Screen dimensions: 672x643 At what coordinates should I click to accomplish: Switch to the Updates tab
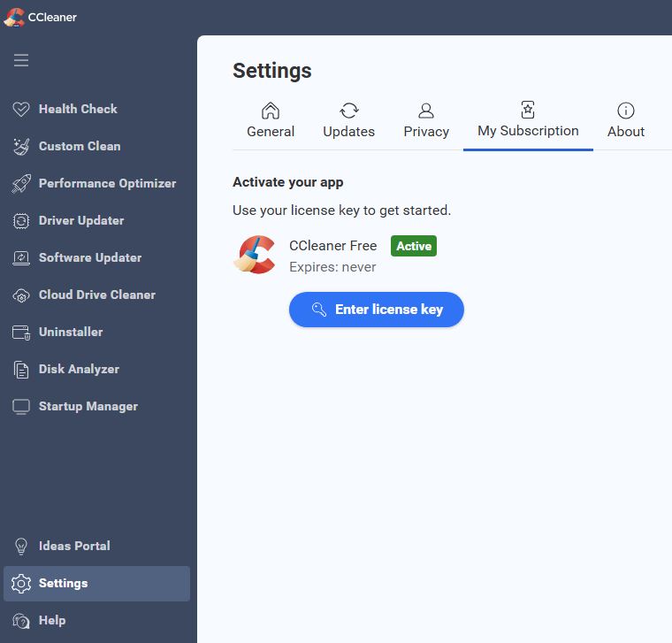click(348, 121)
